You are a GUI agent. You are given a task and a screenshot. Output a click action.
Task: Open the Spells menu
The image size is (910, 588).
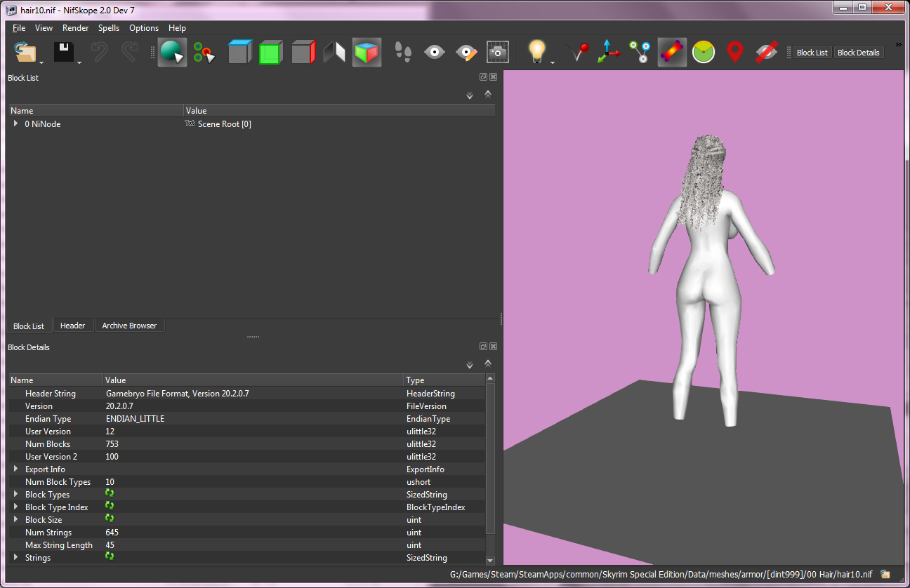click(x=109, y=28)
